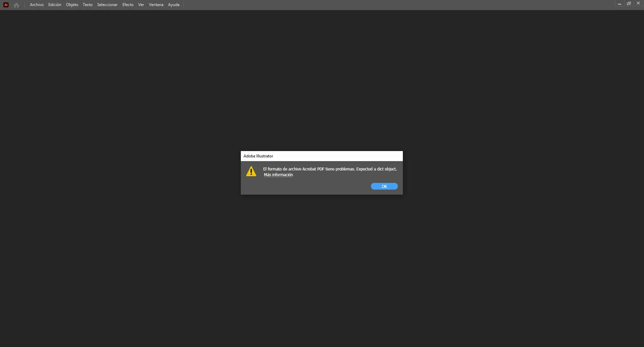The height and width of the screenshot is (347, 644).
Task: Restore down the Illustrator window
Action: coord(629,3)
